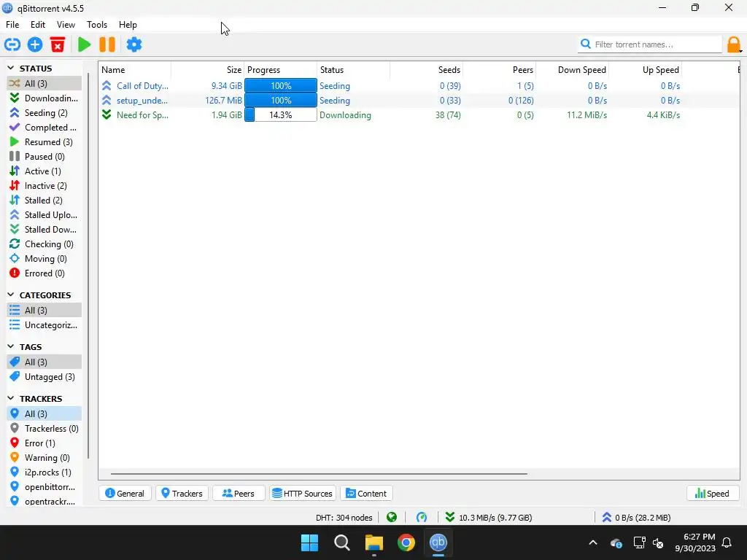Collapse the STATUS section
Screen dimensions: 747x560
pyautogui.click(x=11, y=68)
